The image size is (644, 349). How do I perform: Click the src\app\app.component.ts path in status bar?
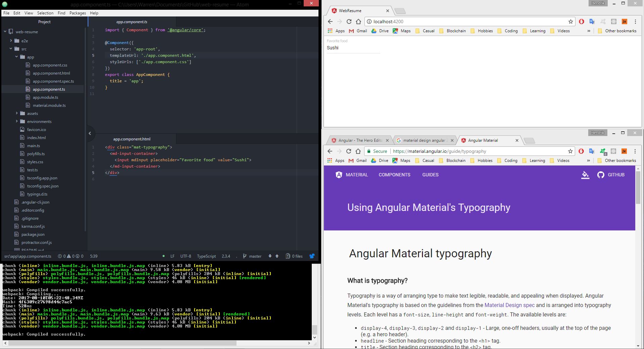[28, 256]
